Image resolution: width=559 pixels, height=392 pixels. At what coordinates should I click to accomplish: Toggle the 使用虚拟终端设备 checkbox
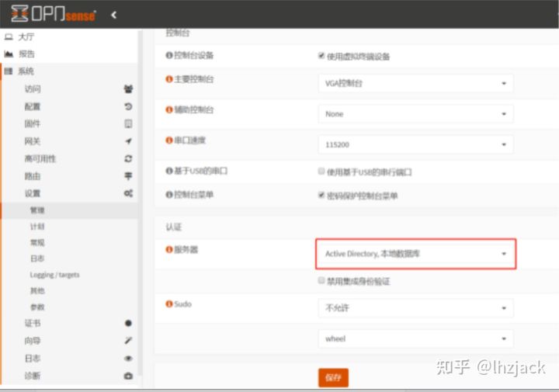[321, 56]
